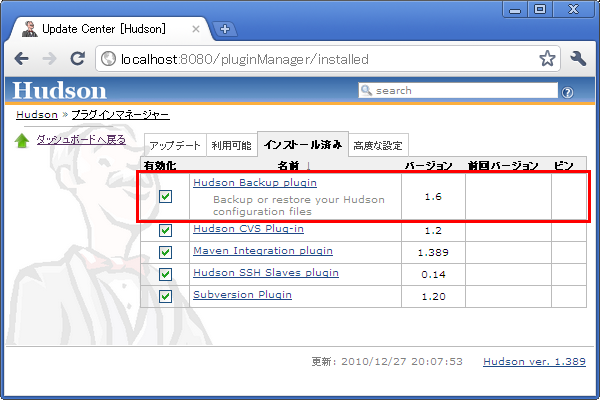Click the version 1.20 cell
The width and height of the screenshot is (600, 400).
click(433, 297)
